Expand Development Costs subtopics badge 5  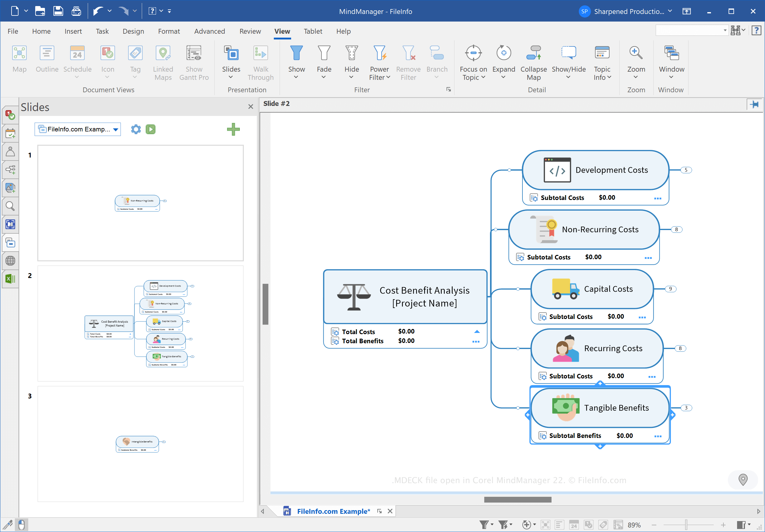point(686,170)
